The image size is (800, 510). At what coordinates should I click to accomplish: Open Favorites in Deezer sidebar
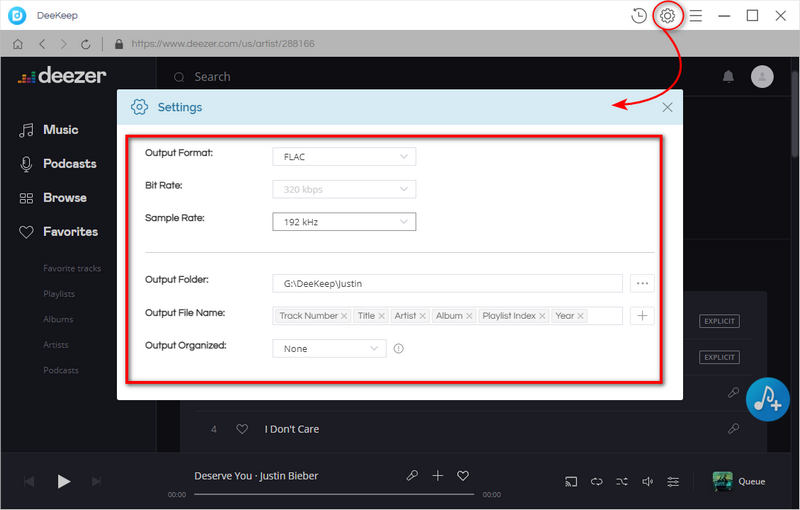pos(59,232)
